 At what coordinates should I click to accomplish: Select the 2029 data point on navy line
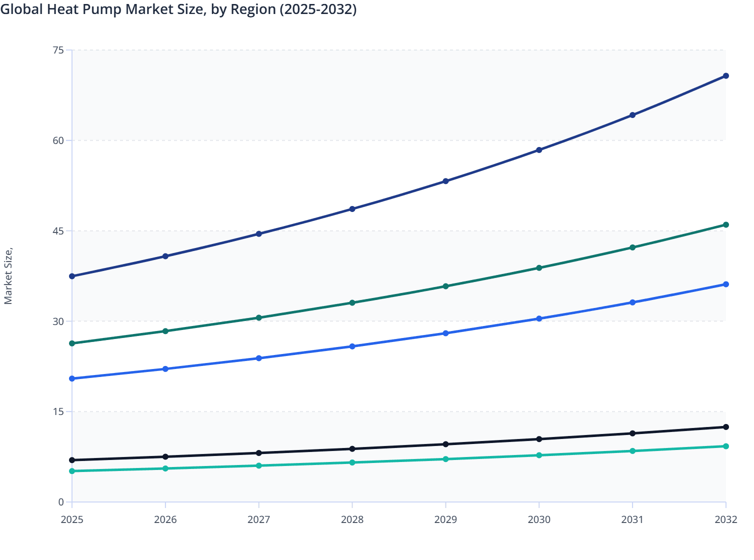pos(446,180)
